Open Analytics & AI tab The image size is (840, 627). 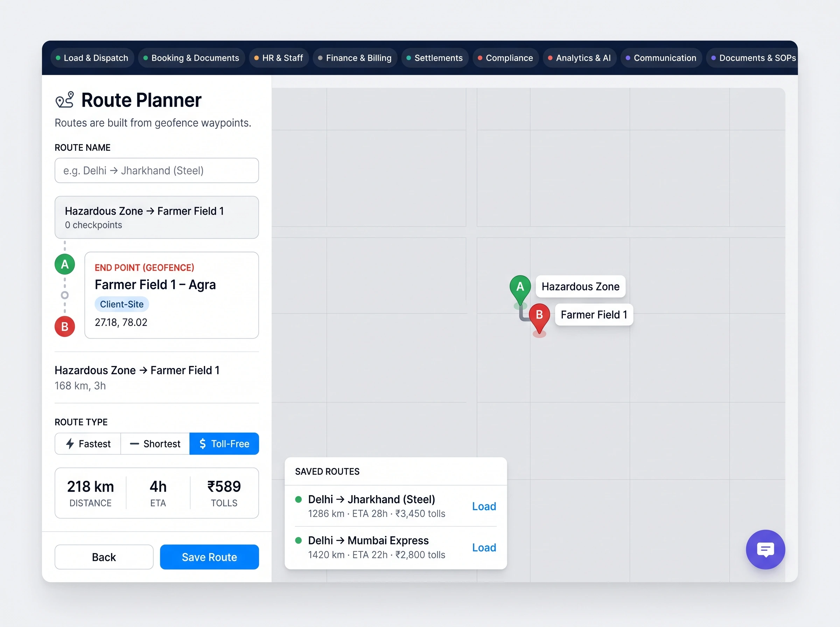(x=580, y=58)
